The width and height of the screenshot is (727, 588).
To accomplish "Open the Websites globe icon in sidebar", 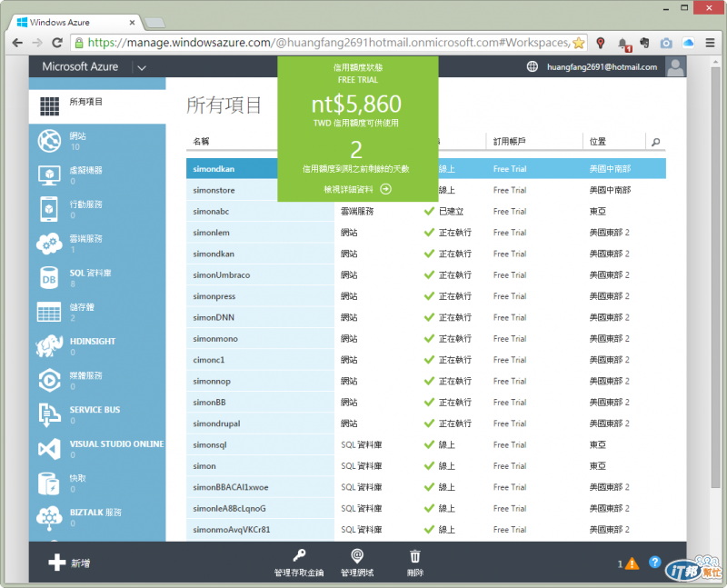I will point(50,141).
